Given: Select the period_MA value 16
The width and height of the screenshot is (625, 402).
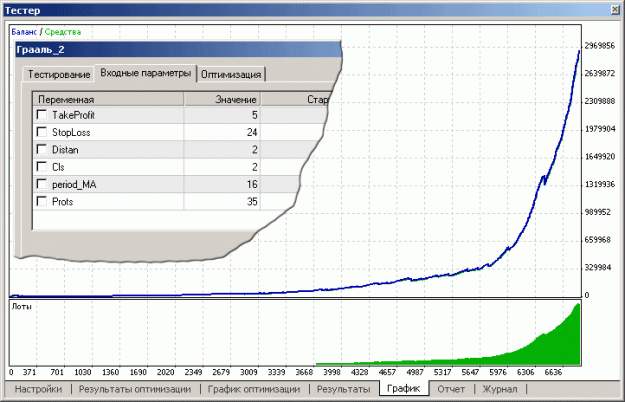Looking at the screenshot, I should (252, 184).
